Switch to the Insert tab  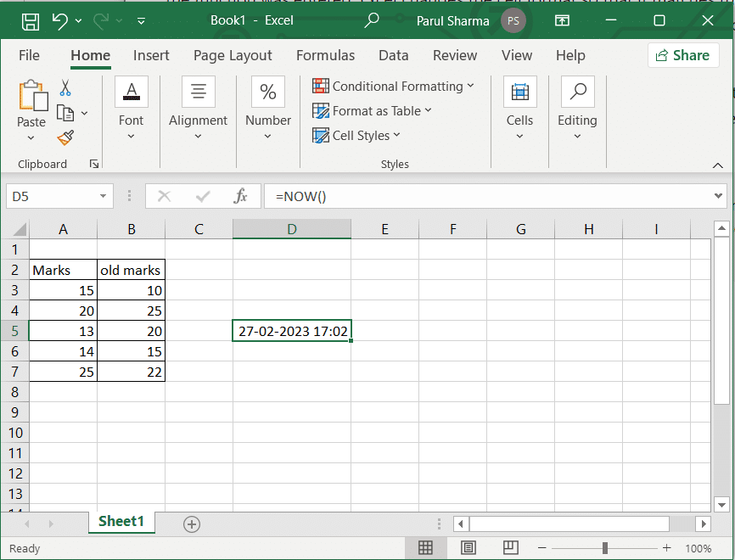[151, 55]
